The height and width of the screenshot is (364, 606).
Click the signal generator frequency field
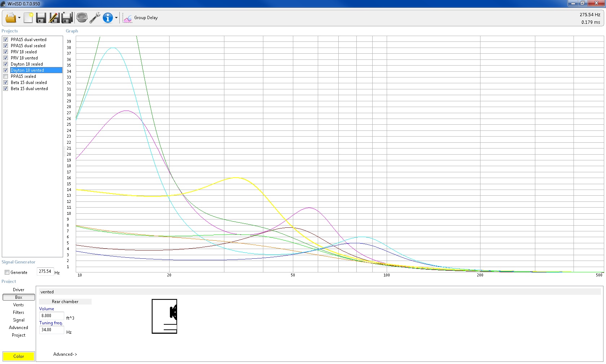pyautogui.click(x=45, y=272)
